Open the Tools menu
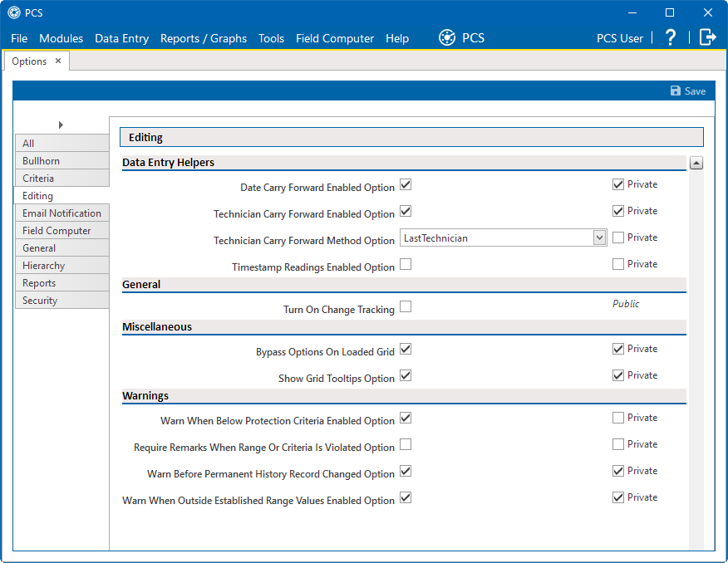This screenshot has height=563, width=728. click(x=271, y=38)
